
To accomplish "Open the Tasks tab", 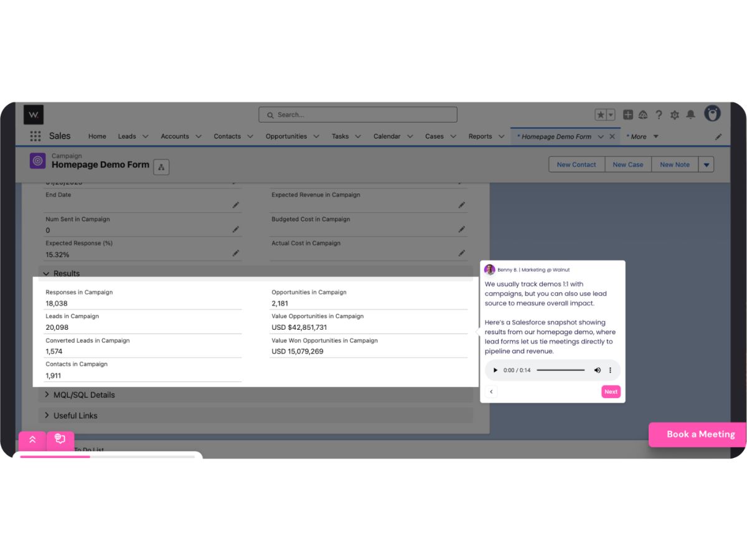I will click(341, 136).
